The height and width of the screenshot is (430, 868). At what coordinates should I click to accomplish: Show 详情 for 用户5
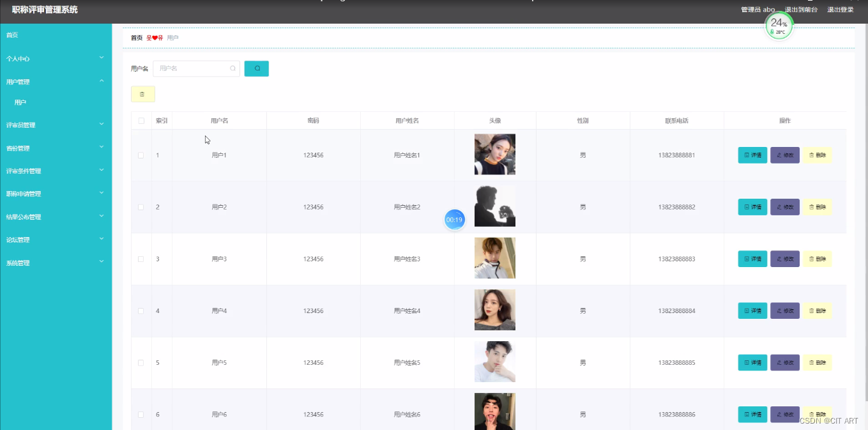752,362
